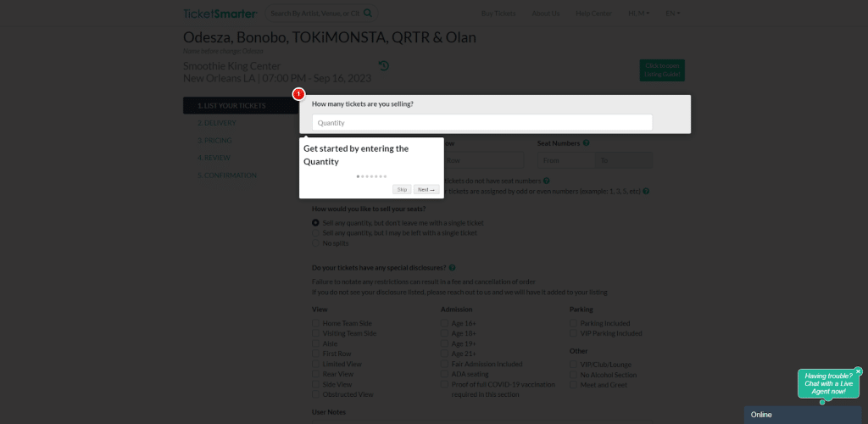Viewport: 868px width, 424px height.
Task: Click help icon beside odd/even seat example
Action: tap(646, 192)
